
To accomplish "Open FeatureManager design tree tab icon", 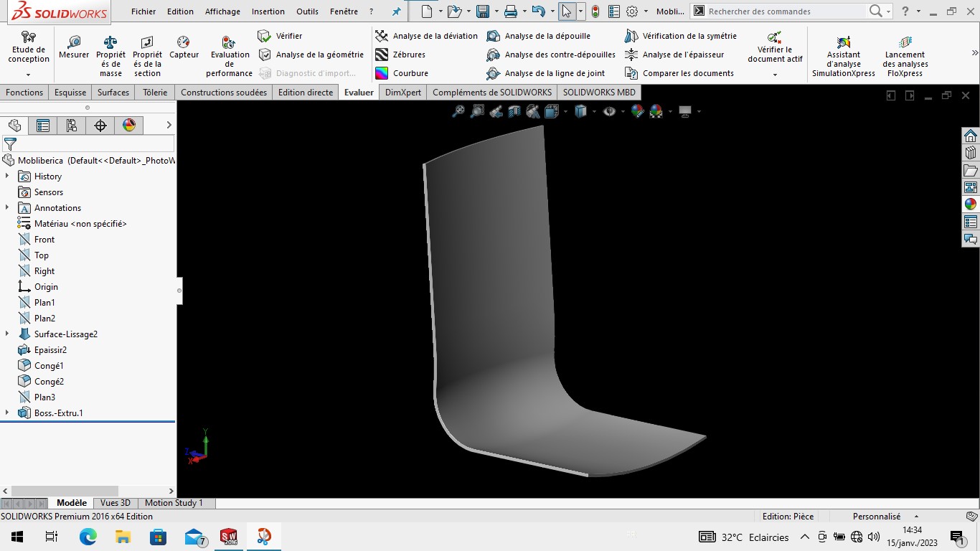I will 14,126.
